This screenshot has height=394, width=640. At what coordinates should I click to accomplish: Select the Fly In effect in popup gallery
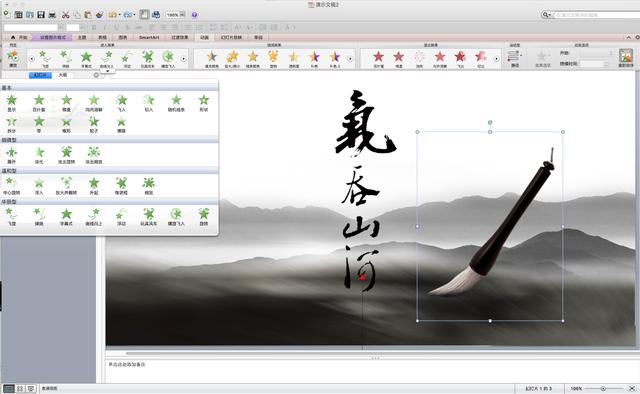tap(121, 103)
